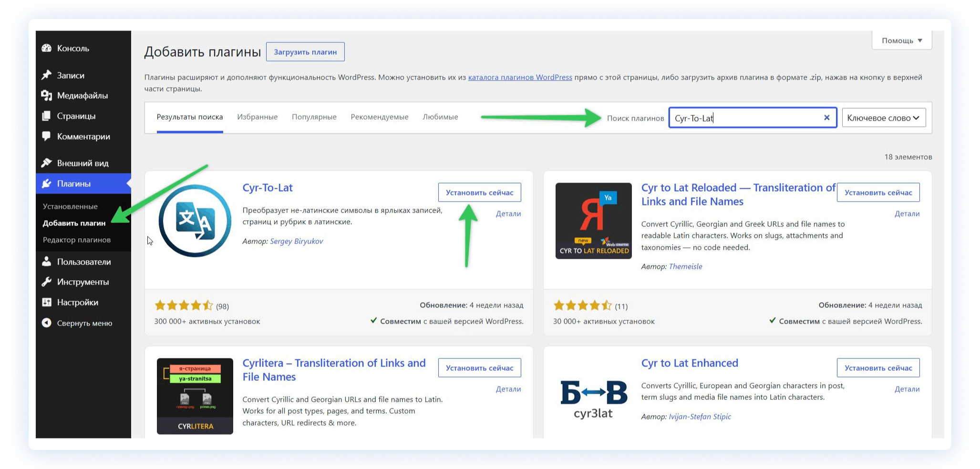
Task: Switch to the Популярные tab
Action: point(314,117)
